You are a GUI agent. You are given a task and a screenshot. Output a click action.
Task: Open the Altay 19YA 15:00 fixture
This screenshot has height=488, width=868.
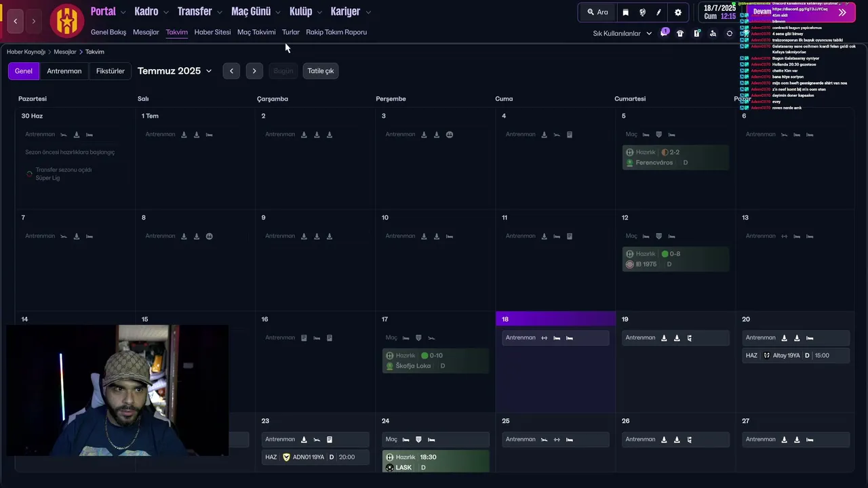(x=795, y=355)
